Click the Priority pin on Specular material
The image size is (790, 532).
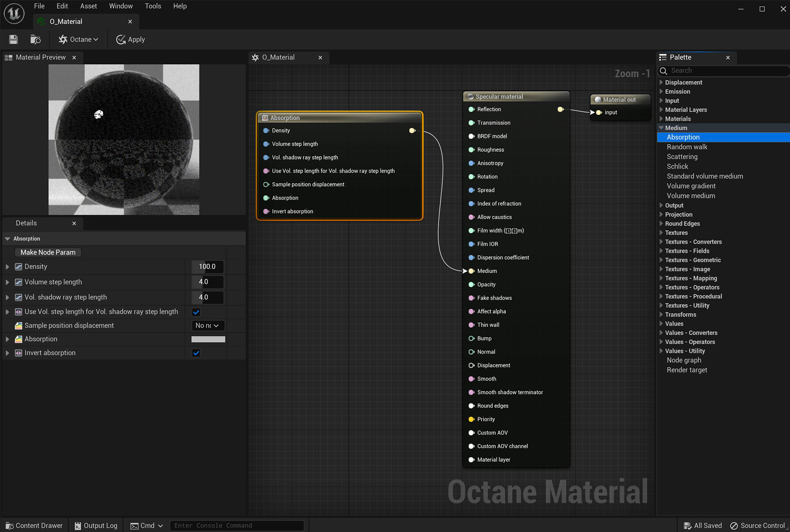[x=471, y=420]
